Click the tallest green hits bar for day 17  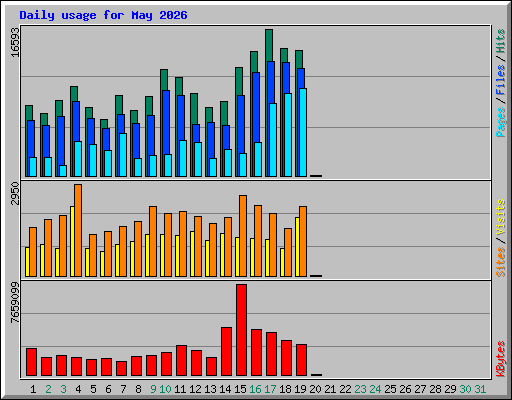point(269,45)
